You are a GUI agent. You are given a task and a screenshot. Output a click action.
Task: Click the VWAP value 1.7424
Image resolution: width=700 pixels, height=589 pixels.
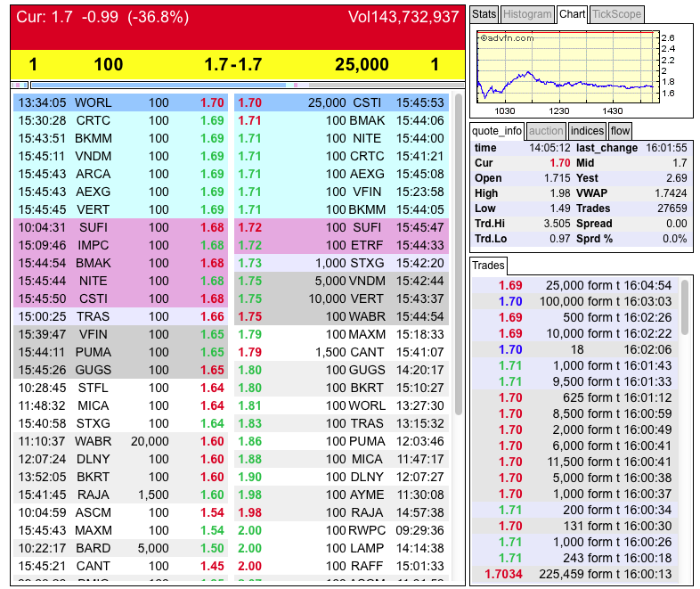[671, 193]
